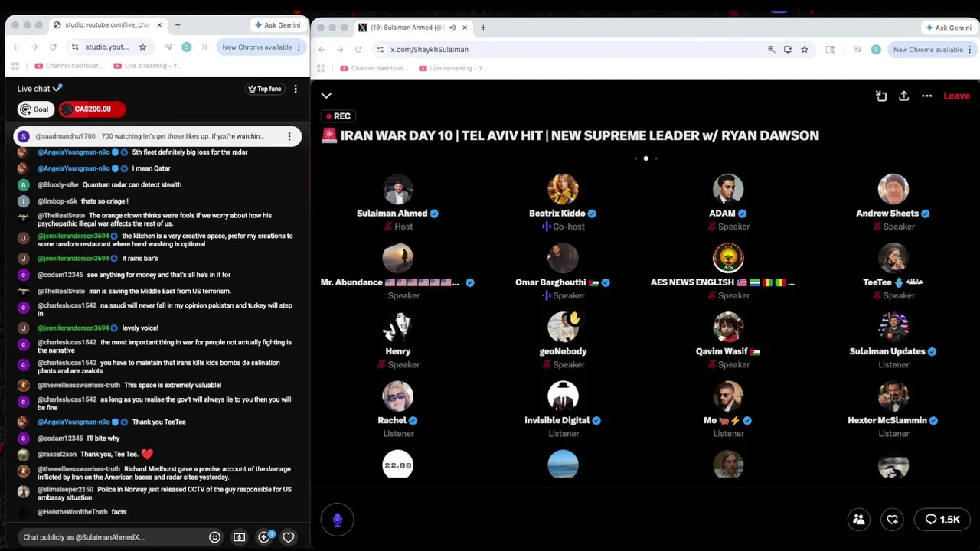Click listener invisible Digital's avatar

tap(563, 396)
